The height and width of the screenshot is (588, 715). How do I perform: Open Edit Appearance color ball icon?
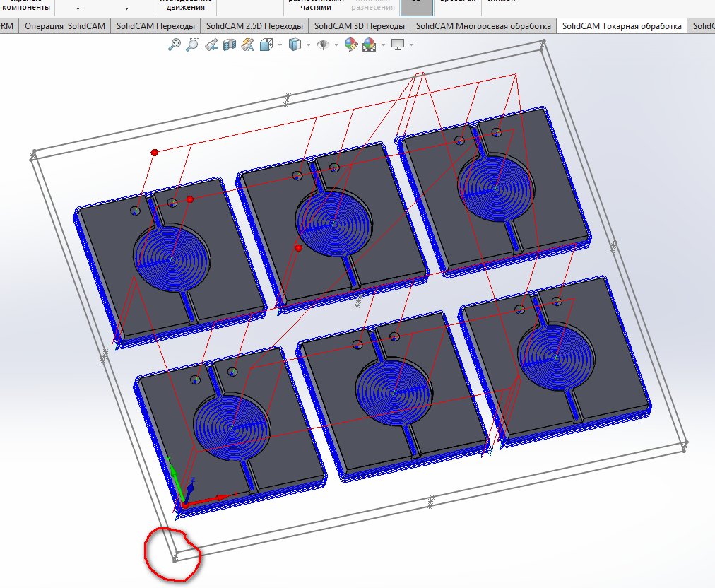[350, 45]
